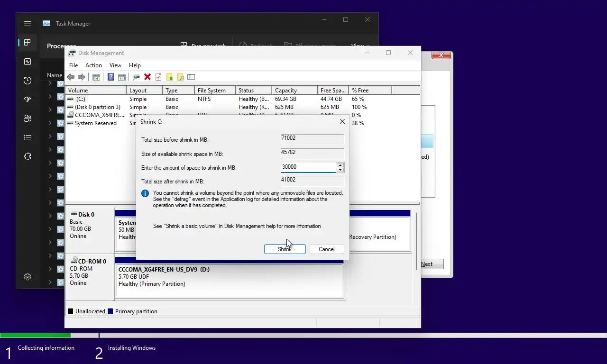Click the Forward arrow in Disk Management toolbar
The height and width of the screenshot is (364, 607).
[82, 77]
